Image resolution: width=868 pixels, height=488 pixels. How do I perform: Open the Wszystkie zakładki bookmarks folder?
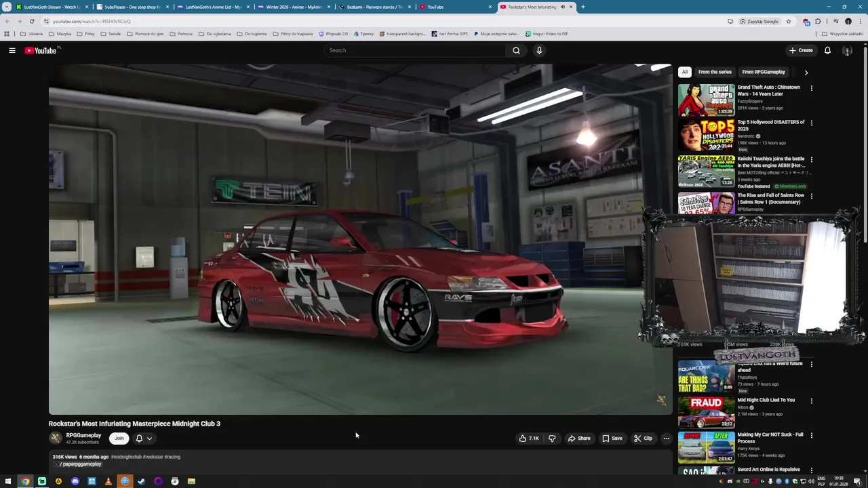[842, 34]
